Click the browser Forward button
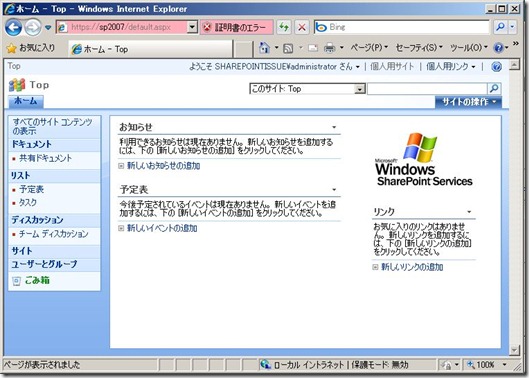 tap(33, 27)
